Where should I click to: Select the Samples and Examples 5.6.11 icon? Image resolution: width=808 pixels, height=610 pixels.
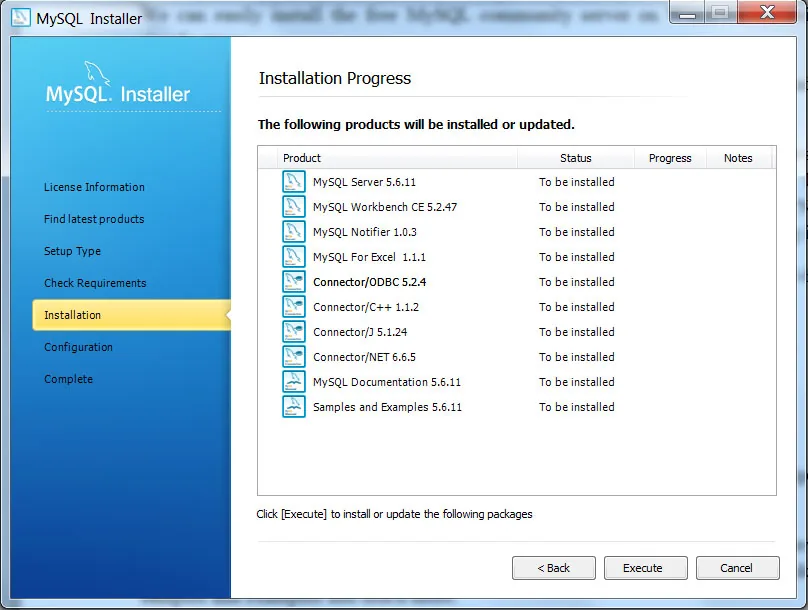coord(294,406)
